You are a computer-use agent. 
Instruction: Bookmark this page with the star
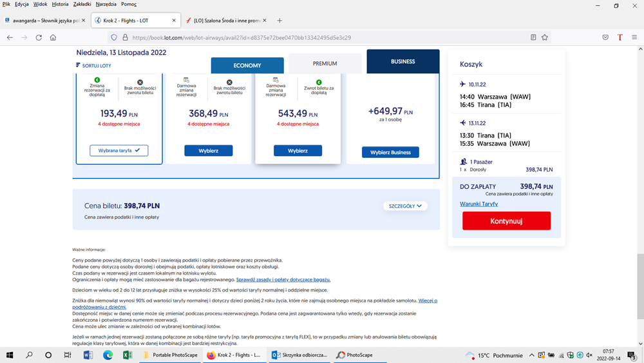tap(545, 37)
